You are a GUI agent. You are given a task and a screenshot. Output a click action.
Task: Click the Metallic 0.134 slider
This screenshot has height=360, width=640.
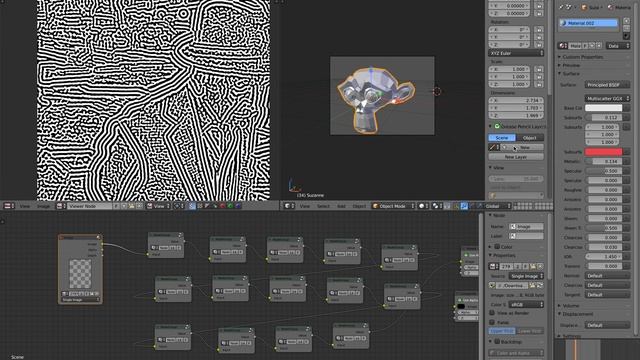tap(603, 161)
